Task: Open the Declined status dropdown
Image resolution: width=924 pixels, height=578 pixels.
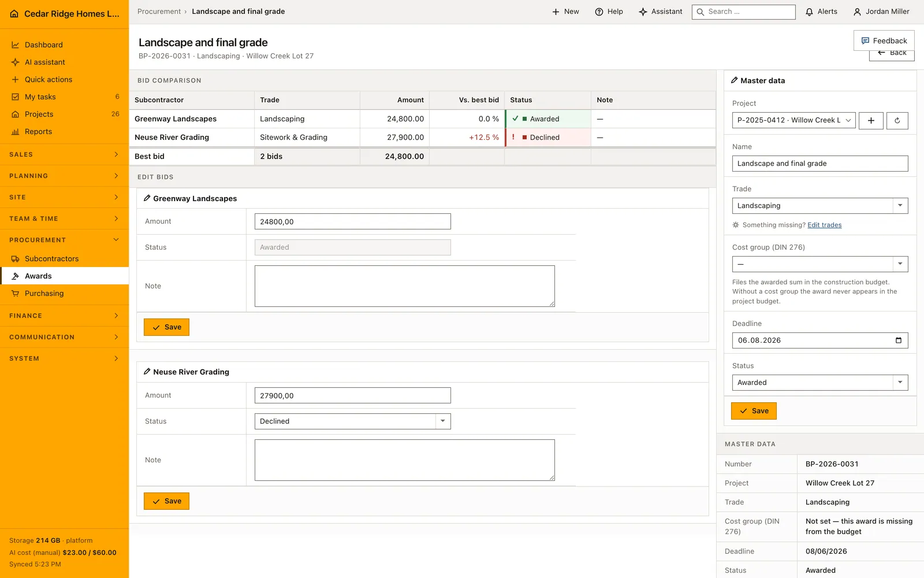Action: coord(353,421)
